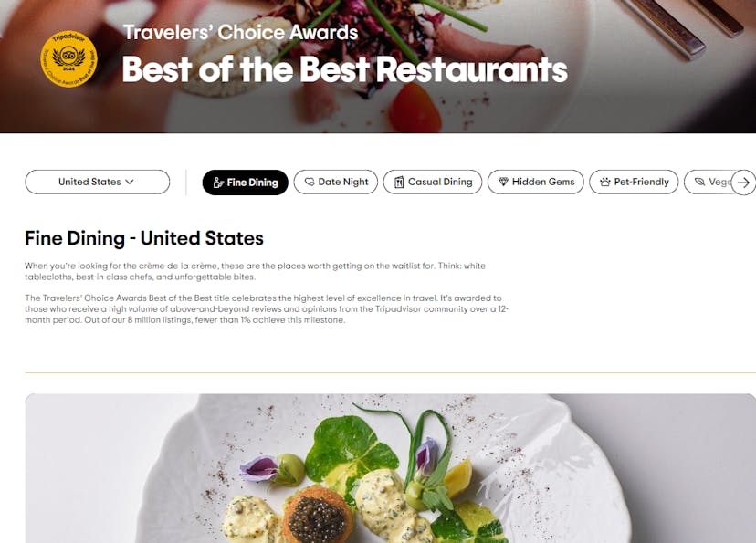This screenshot has width=756, height=543.
Task: Expand the chevron next to United States
Action: [130, 182]
